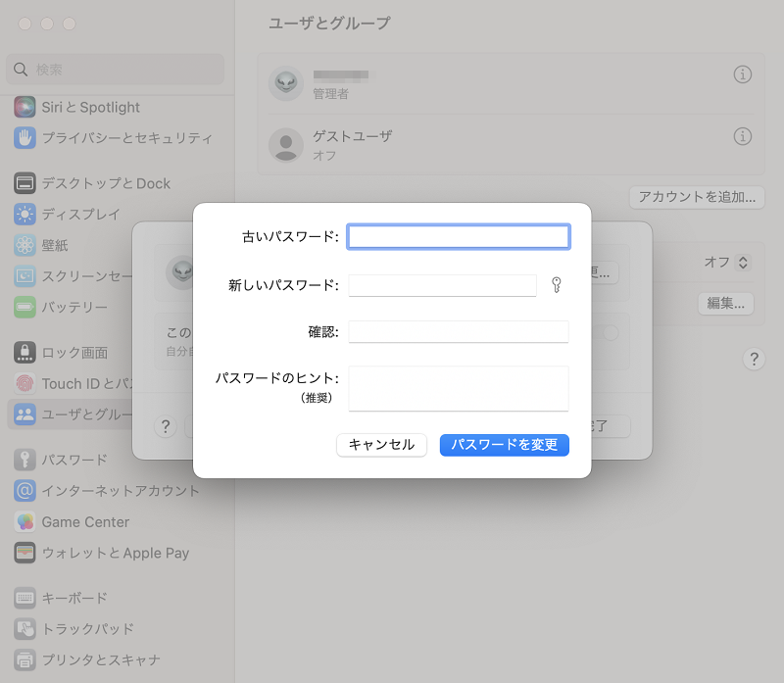The height and width of the screenshot is (683, 784).
Task: Select ディスプレイ label in sidebar
Action: pyautogui.click(x=81, y=215)
